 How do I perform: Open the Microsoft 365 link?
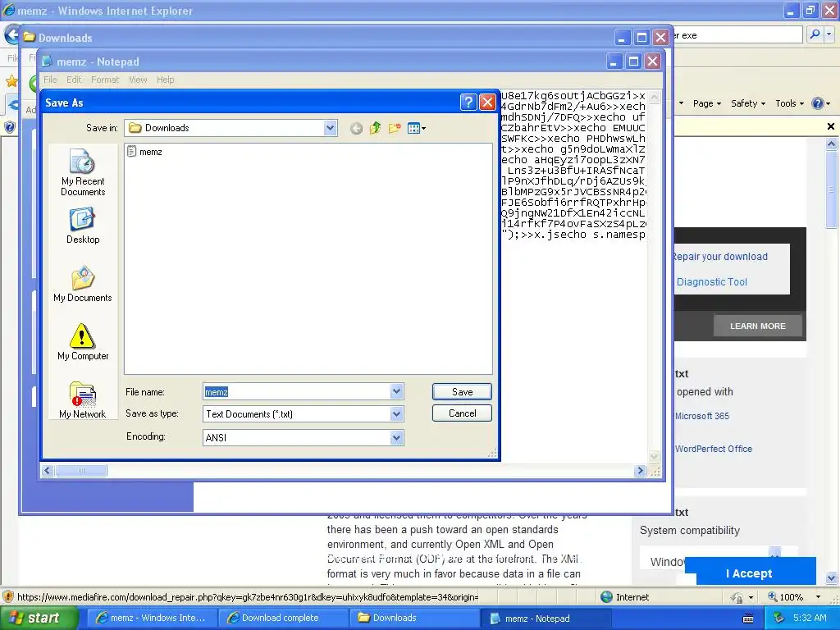point(702,416)
